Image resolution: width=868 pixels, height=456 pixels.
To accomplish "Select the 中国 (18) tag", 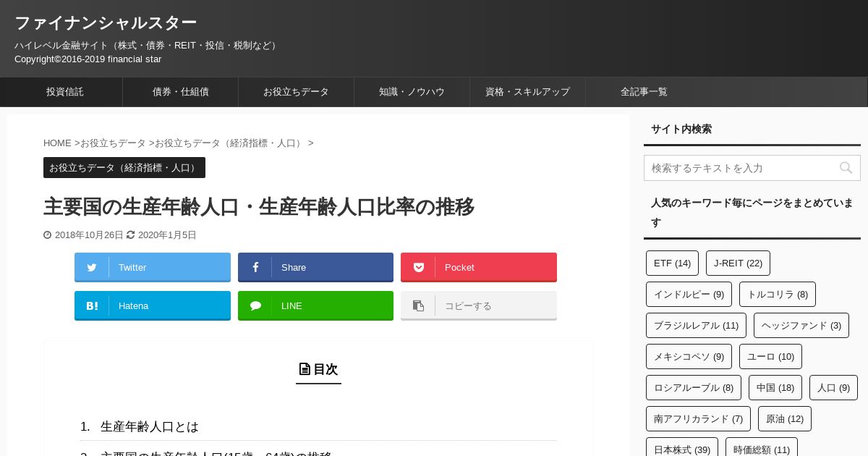I will 775,387.
